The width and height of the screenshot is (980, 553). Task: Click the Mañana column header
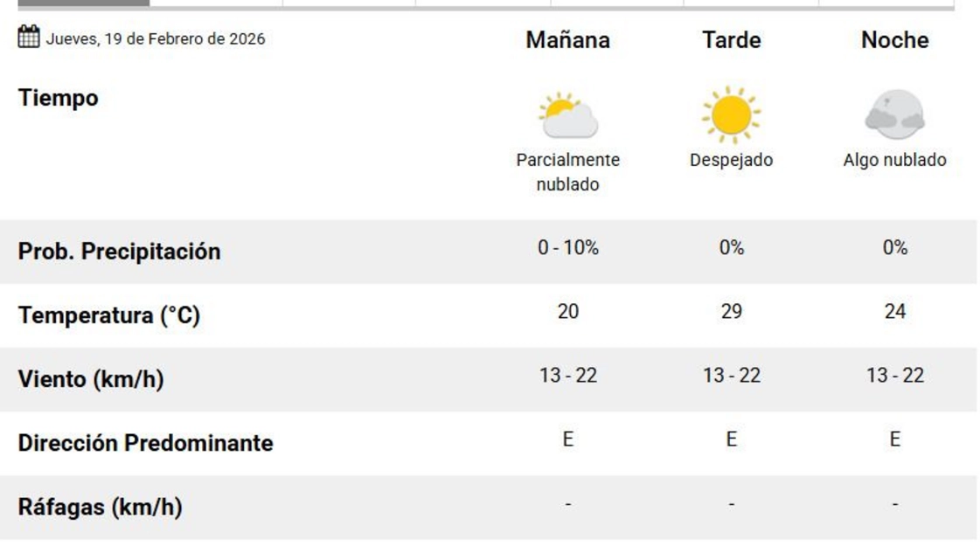point(567,40)
